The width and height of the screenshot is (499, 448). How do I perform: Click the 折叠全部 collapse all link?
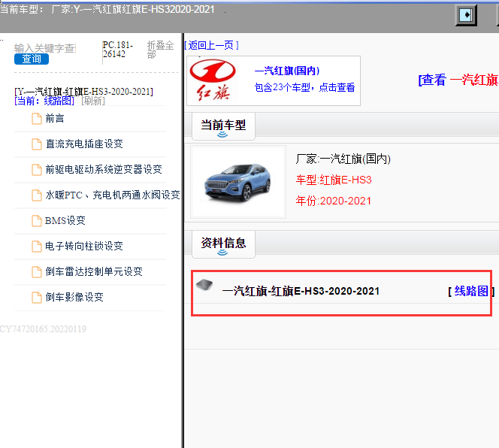160,50
